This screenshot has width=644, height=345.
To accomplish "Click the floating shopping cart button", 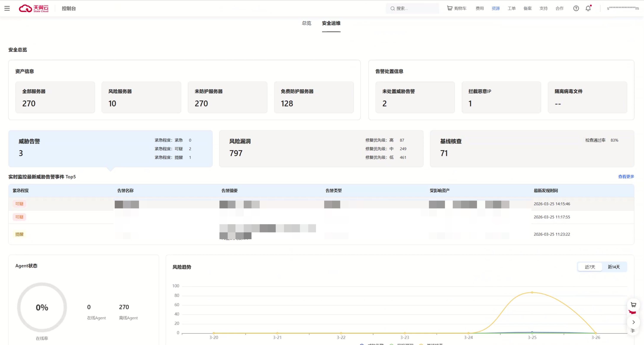I will 633,305.
